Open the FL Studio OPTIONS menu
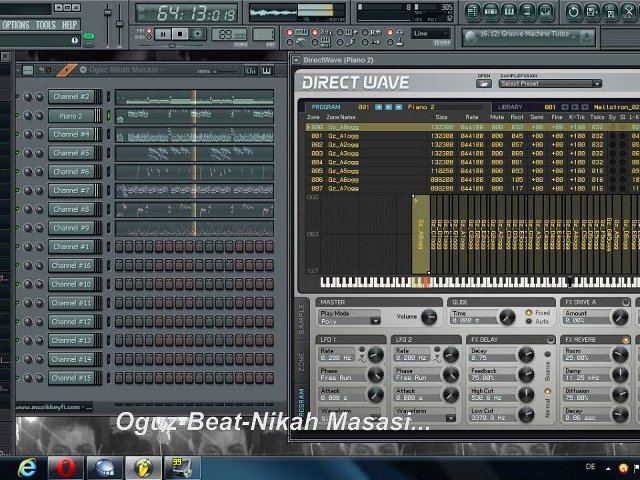Image resolution: width=640 pixels, height=480 pixels. coord(16,24)
